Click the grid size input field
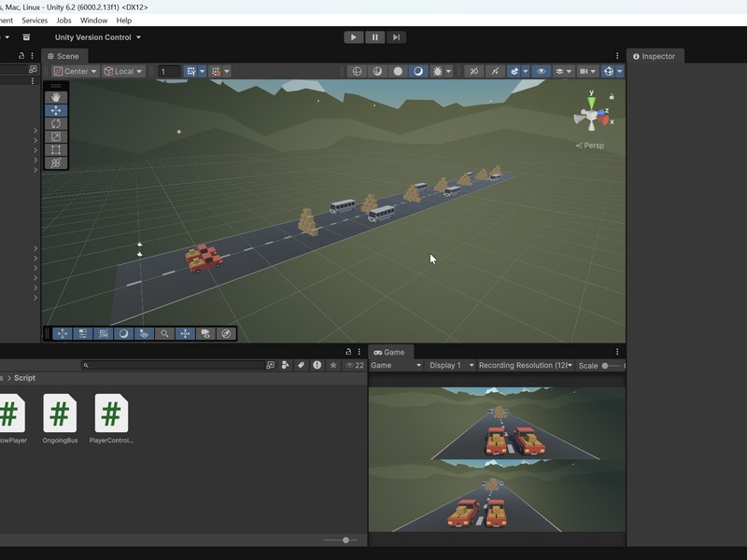The image size is (747, 560). coord(169,72)
